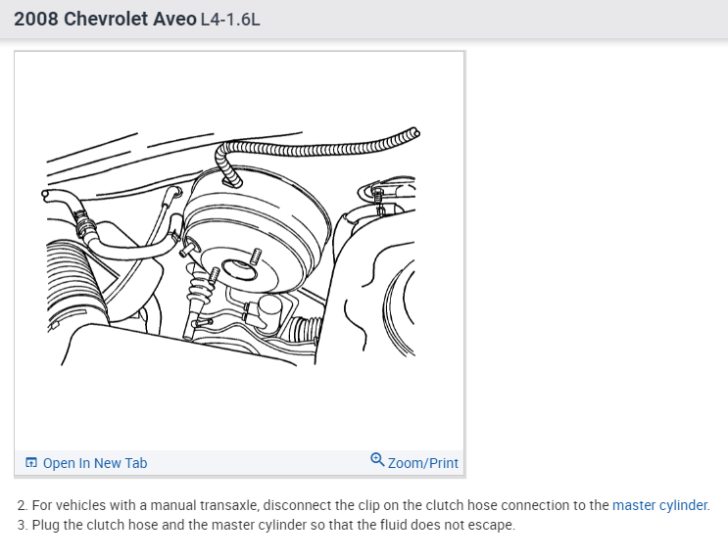Viewport: 728px width, 560px height.
Task: Follow the master cylinder link
Action: 659,505
